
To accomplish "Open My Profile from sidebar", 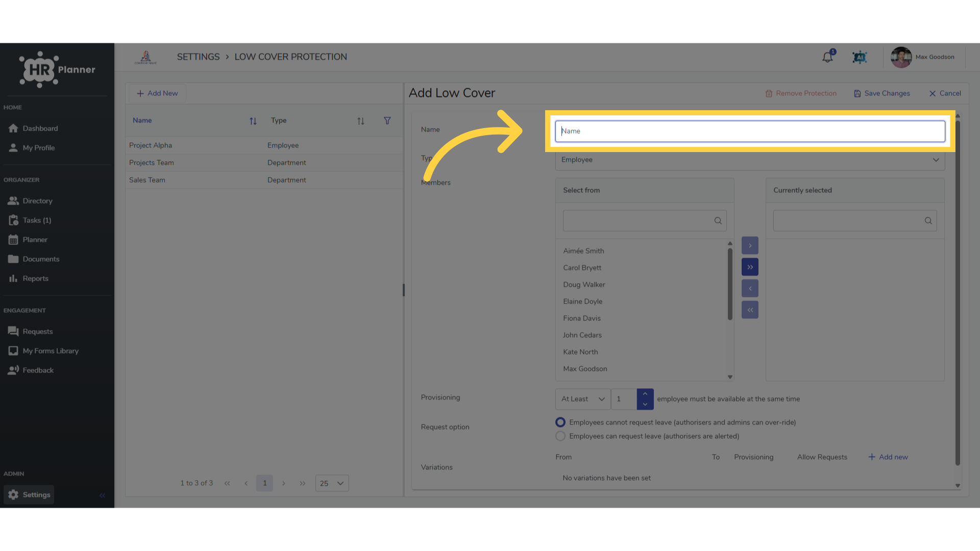I will (x=32, y=148).
